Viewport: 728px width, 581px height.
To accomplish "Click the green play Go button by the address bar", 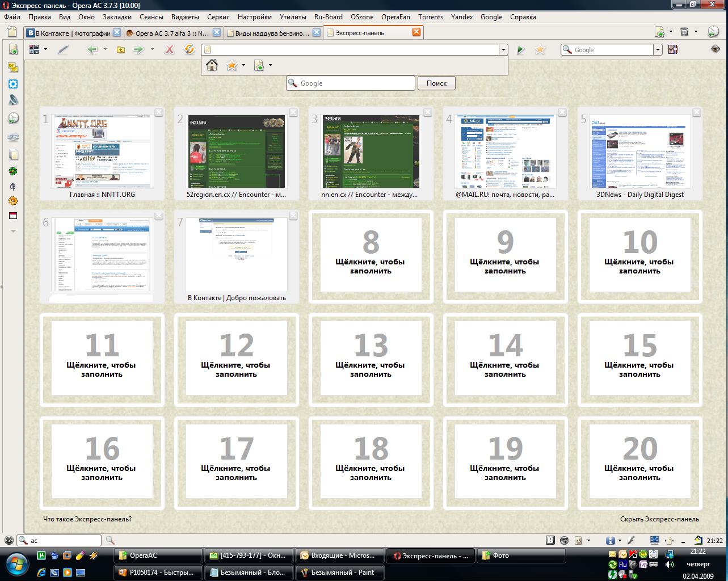I will 520,50.
